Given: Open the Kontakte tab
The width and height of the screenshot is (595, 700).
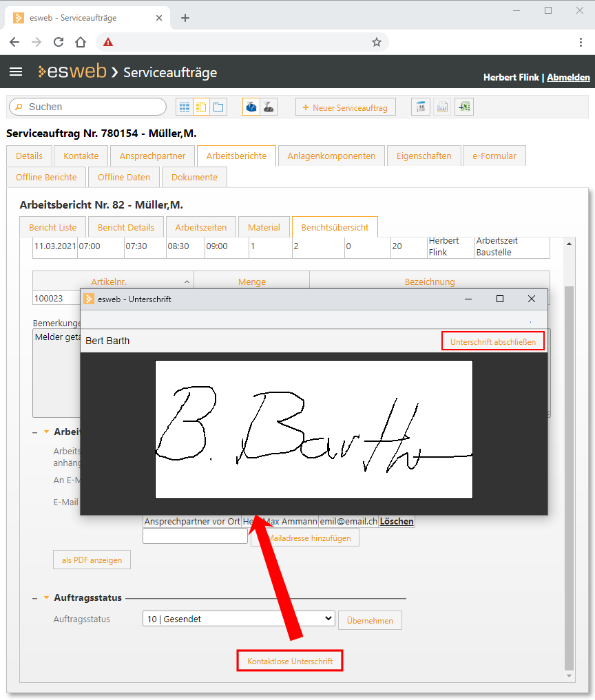Looking at the screenshot, I should (81, 156).
